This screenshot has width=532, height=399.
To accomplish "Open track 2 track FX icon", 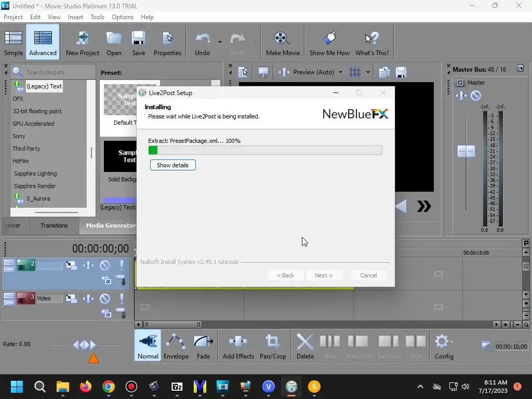I will [x=88, y=265].
